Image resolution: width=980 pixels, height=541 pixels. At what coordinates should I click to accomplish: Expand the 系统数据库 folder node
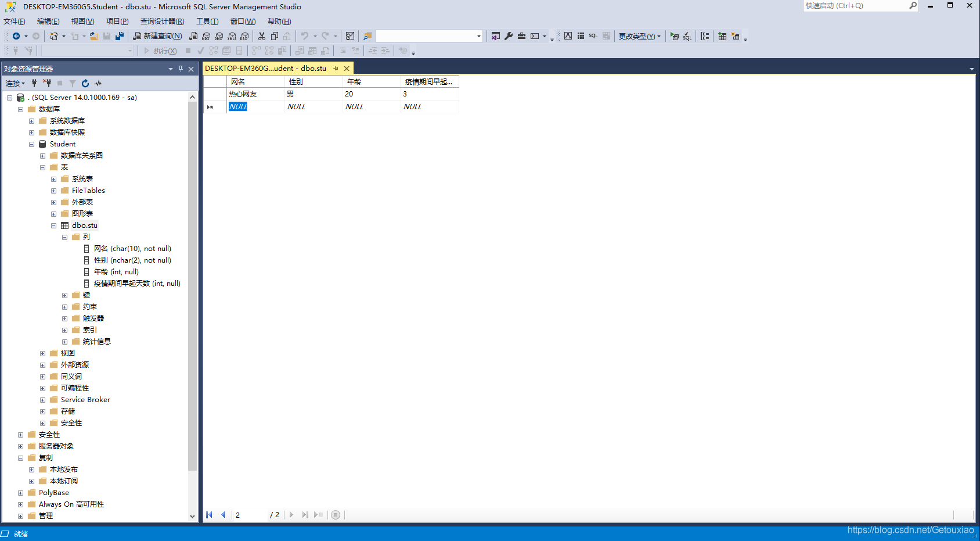32,121
